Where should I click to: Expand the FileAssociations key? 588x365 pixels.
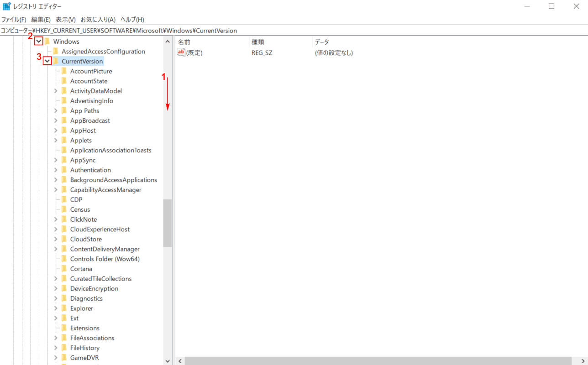tap(56, 338)
